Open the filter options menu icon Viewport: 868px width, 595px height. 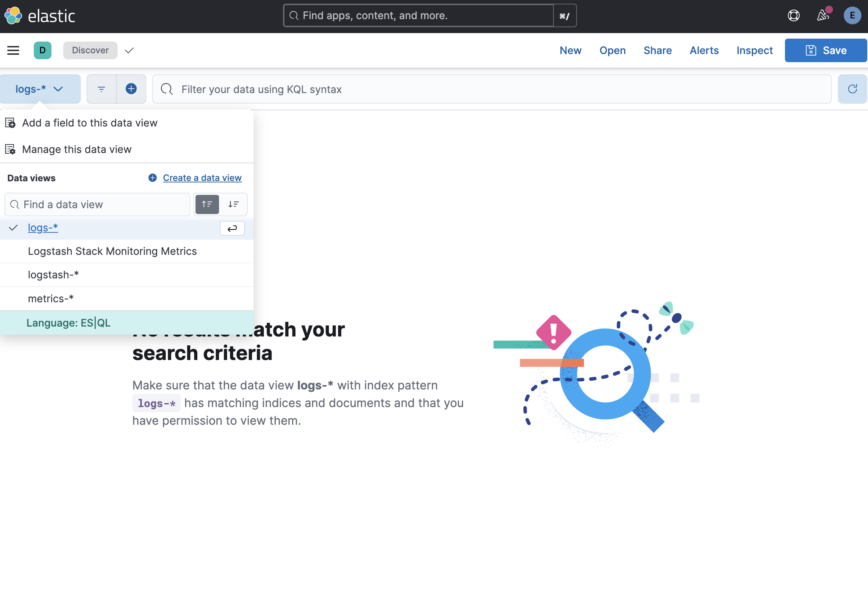pos(101,89)
